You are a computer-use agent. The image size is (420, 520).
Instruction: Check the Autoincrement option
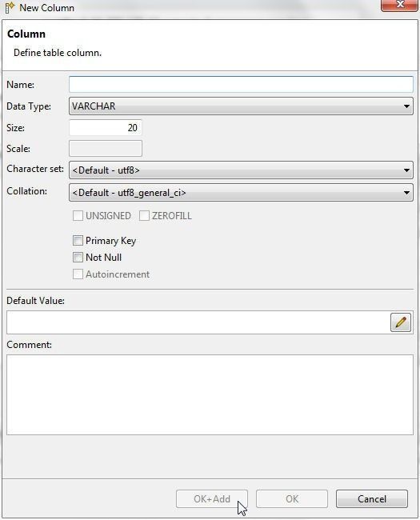[x=78, y=274]
